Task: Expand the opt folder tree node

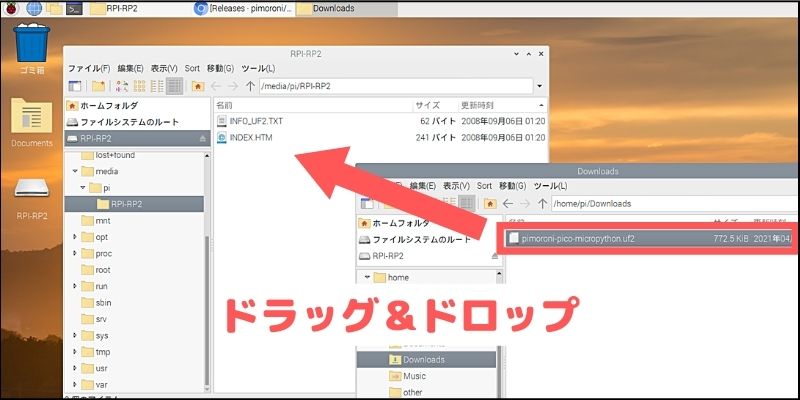Action: 74,237
